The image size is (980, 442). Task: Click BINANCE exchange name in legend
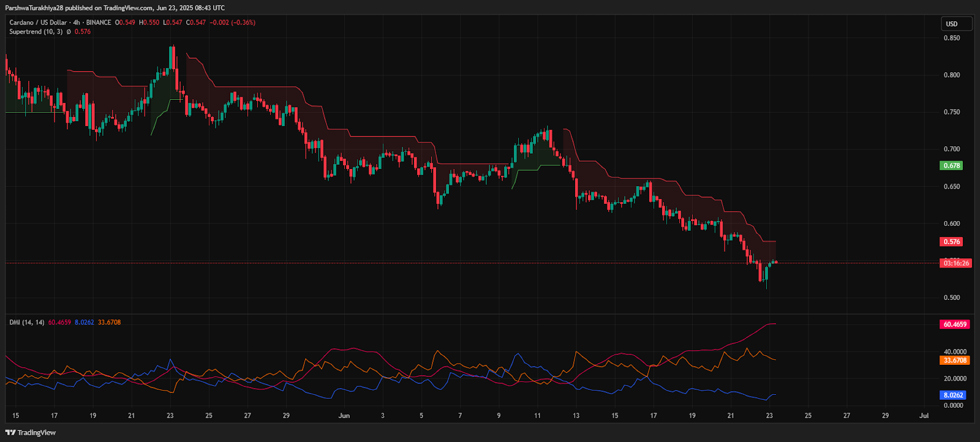99,23
